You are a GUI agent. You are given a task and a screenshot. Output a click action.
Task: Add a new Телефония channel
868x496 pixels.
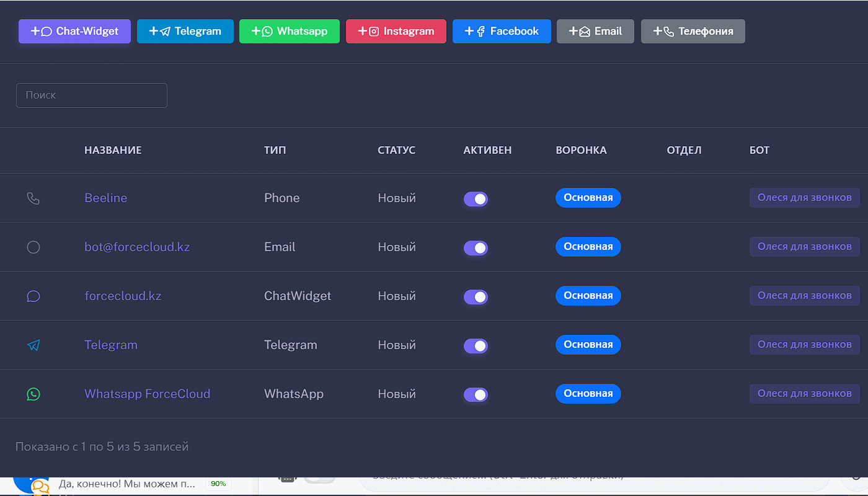coord(693,32)
